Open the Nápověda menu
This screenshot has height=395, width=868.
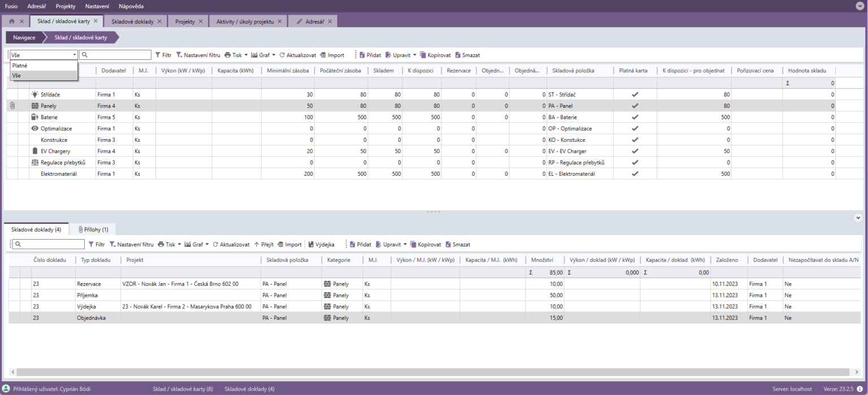click(x=131, y=6)
